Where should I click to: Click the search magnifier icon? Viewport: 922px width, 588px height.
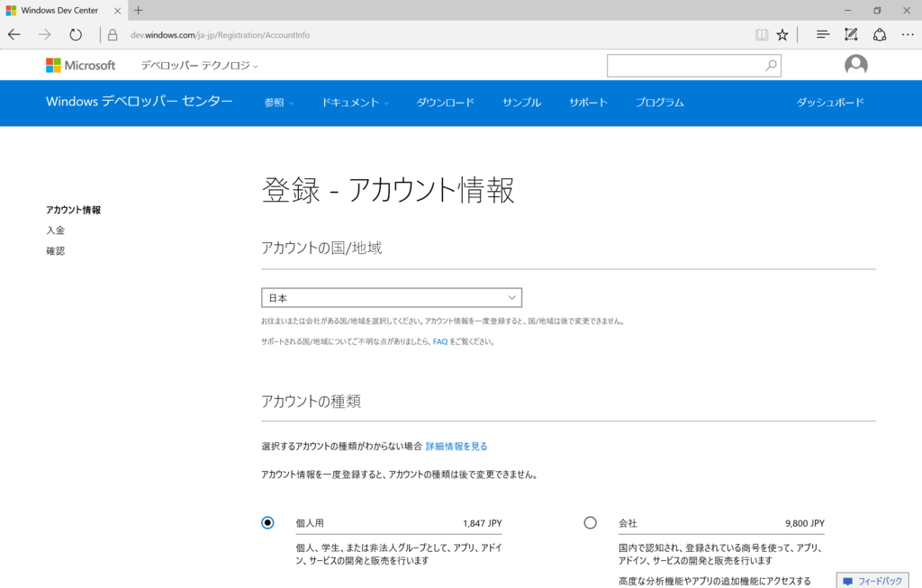[771, 65]
